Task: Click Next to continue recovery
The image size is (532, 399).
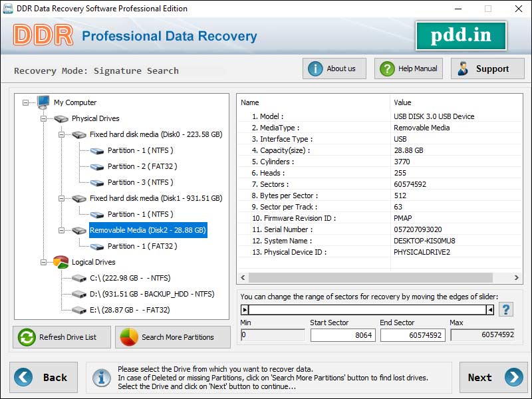Action: [493, 377]
